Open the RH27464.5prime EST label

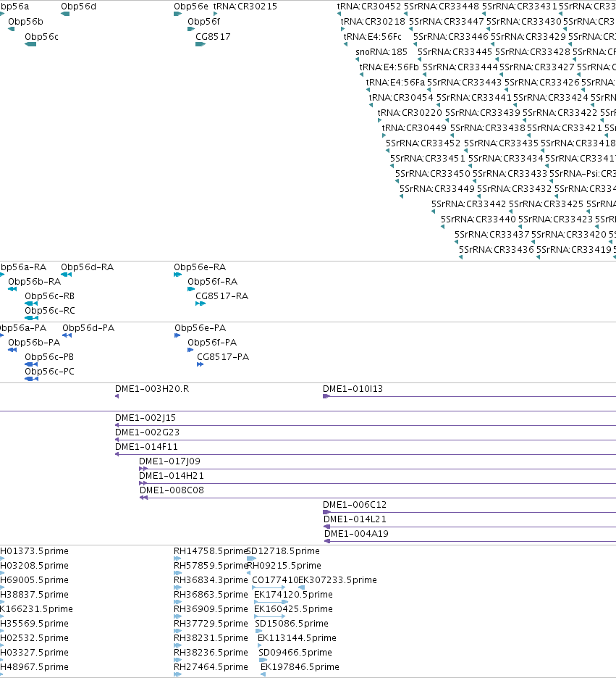click(211, 667)
